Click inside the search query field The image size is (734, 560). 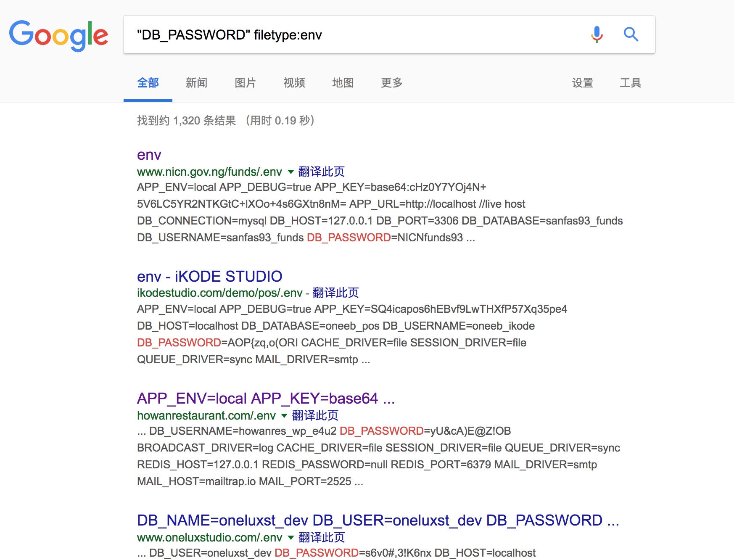pyautogui.click(x=357, y=35)
